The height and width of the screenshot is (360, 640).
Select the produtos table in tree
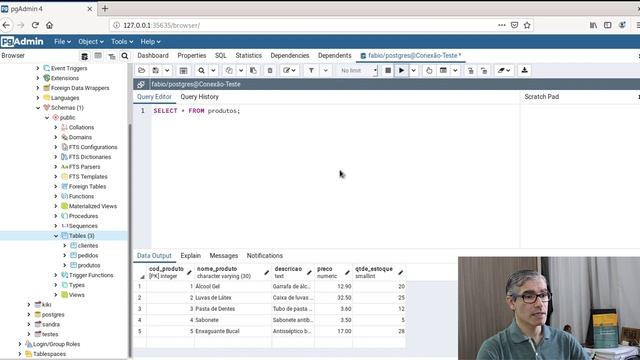click(89, 265)
